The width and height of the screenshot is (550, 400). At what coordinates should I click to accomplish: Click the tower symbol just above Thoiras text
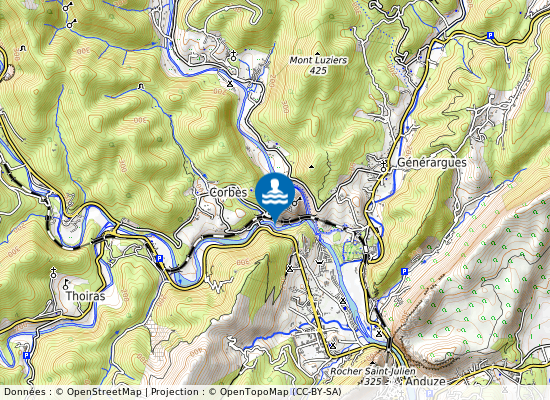[66, 284]
